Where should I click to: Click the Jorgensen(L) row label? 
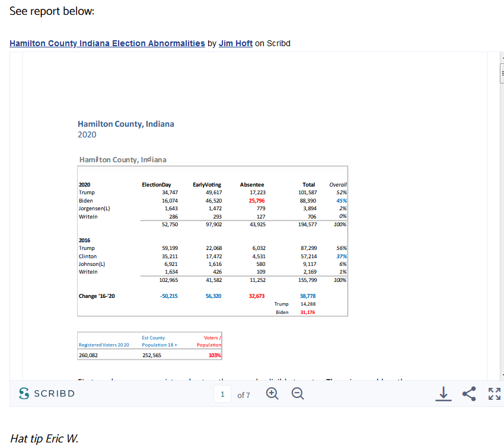pos(94,208)
